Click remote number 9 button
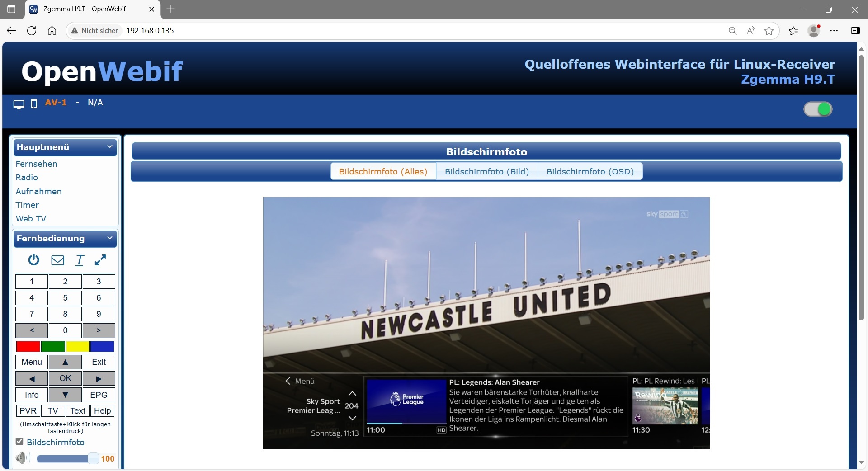 (x=99, y=314)
